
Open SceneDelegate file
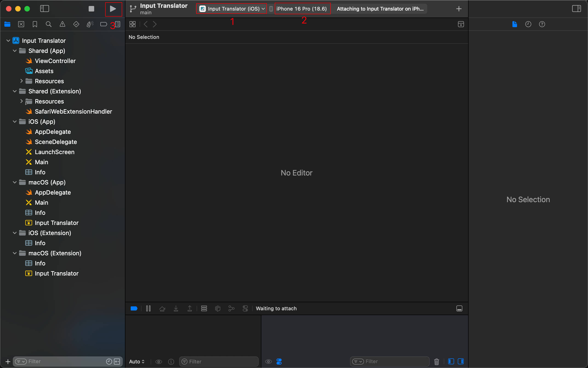point(56,142)
